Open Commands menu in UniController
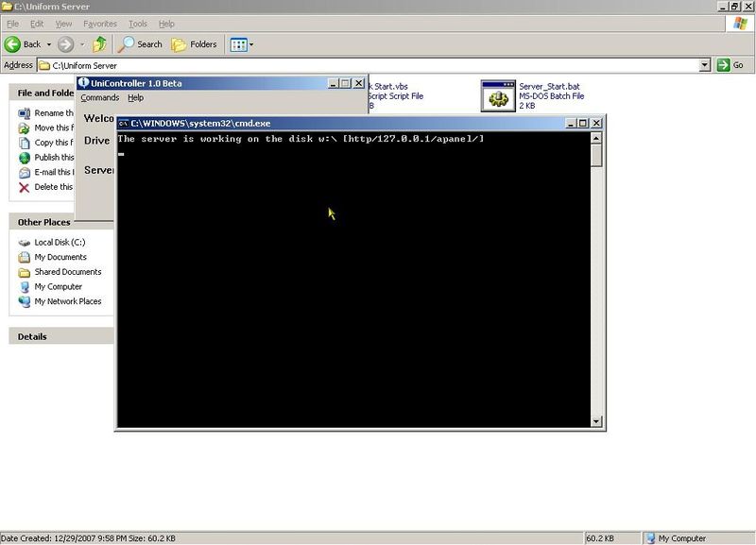 click(x=100, y=98)
